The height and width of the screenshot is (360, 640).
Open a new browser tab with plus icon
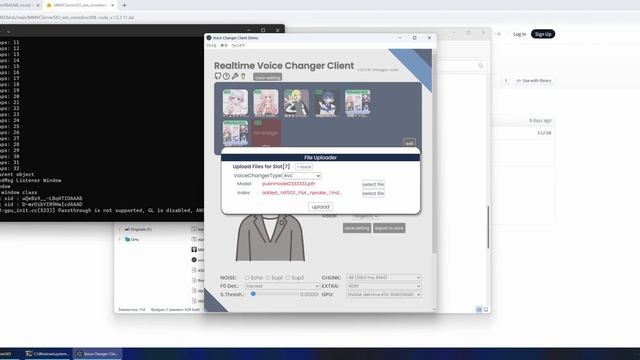coord(124,5)
